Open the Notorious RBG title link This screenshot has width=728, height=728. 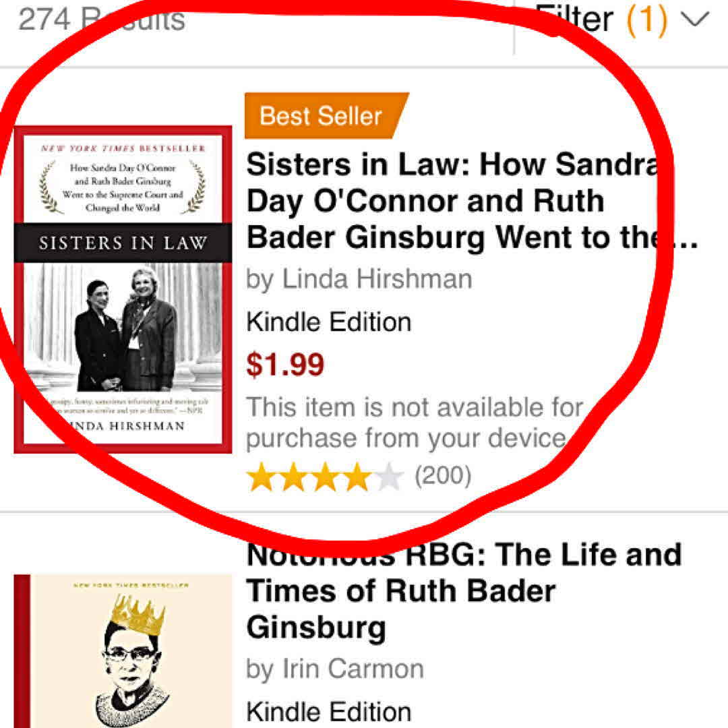point(464,590)
